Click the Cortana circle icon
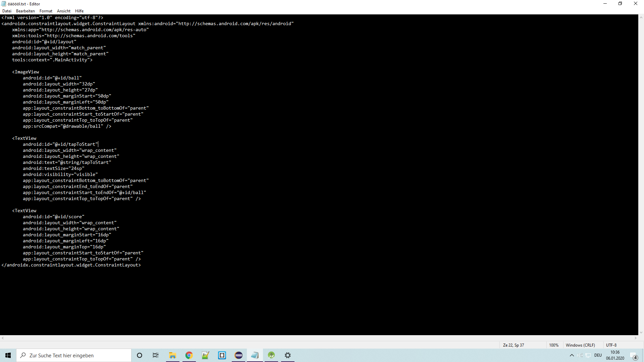The image size is (644, 362). tap(140, 355)
